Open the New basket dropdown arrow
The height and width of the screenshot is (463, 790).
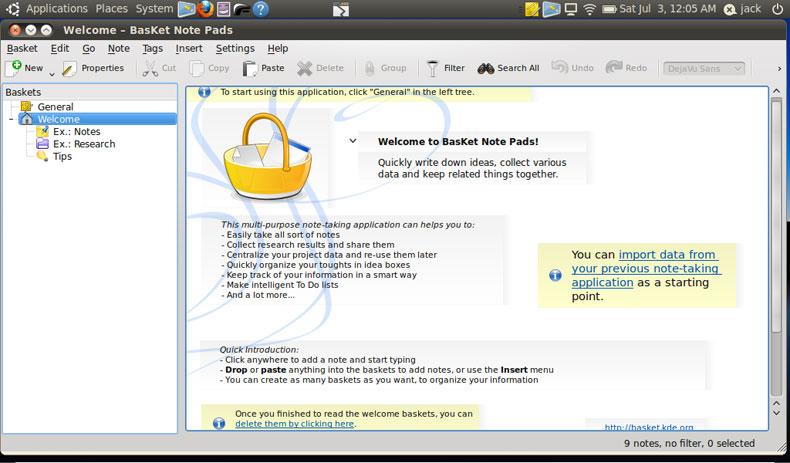coord(51,74)
